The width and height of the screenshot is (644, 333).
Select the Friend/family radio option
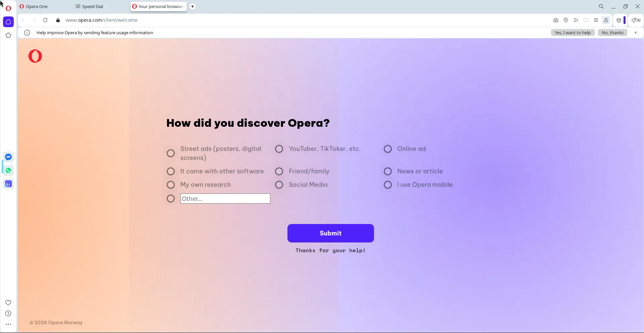tap(279, 171)
